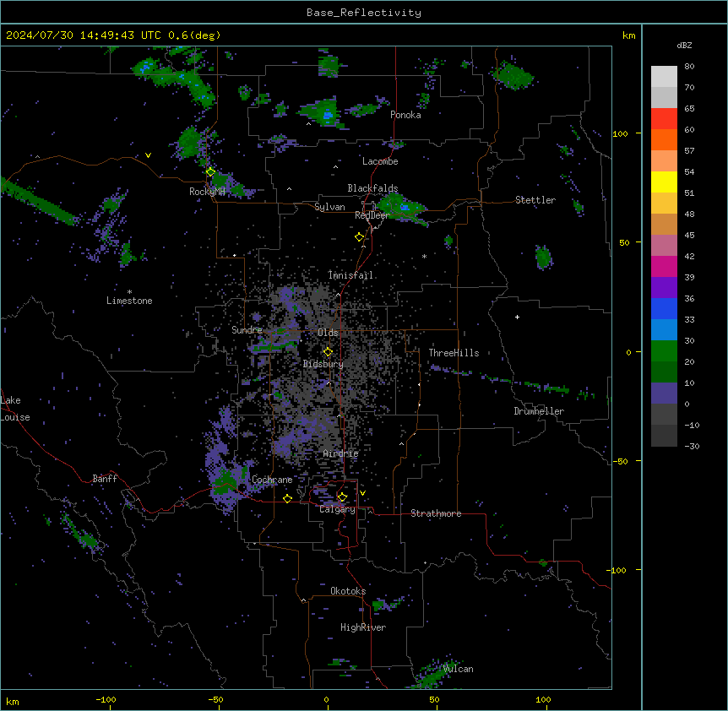Select the Limestone label
The height and width of the screenshot is (711, 728).
tap(129, 301)
